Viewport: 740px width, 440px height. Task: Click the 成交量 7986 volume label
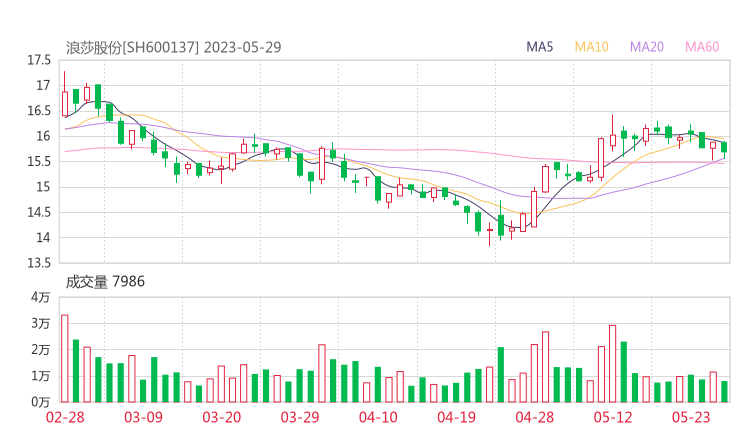[105, 282]
